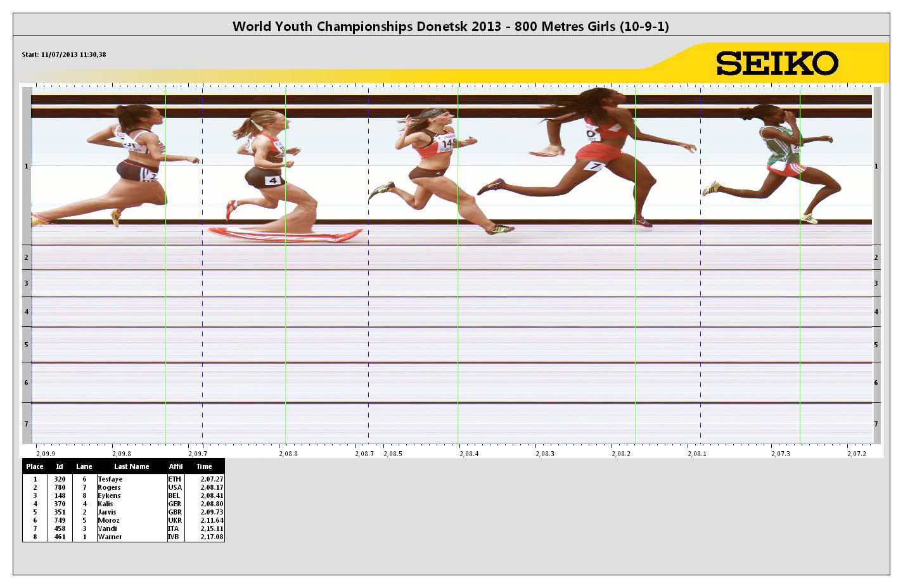Click the Place column header
Viewport: 903px width, 588px height.
pos(35,466)
